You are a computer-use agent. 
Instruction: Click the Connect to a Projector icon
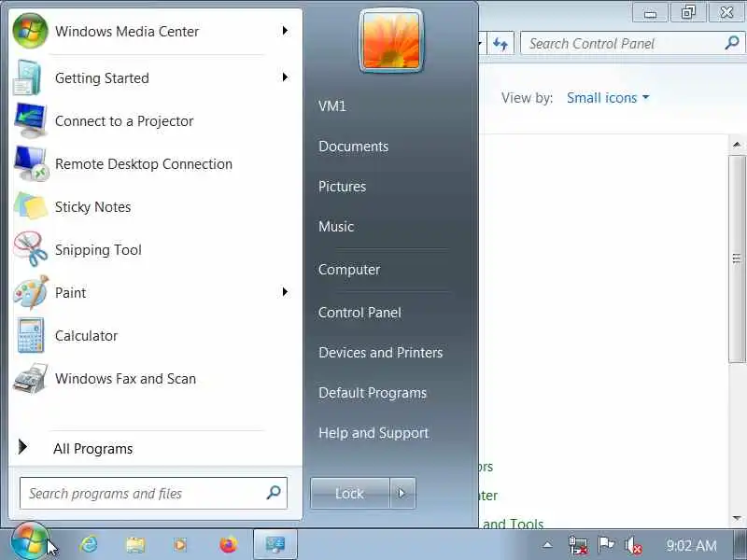tap(31, 120)
